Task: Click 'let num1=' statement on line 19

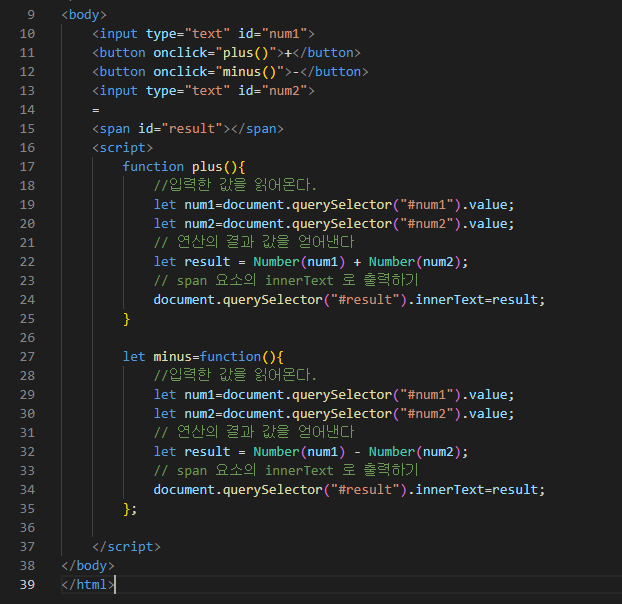Action: (334, 205)
